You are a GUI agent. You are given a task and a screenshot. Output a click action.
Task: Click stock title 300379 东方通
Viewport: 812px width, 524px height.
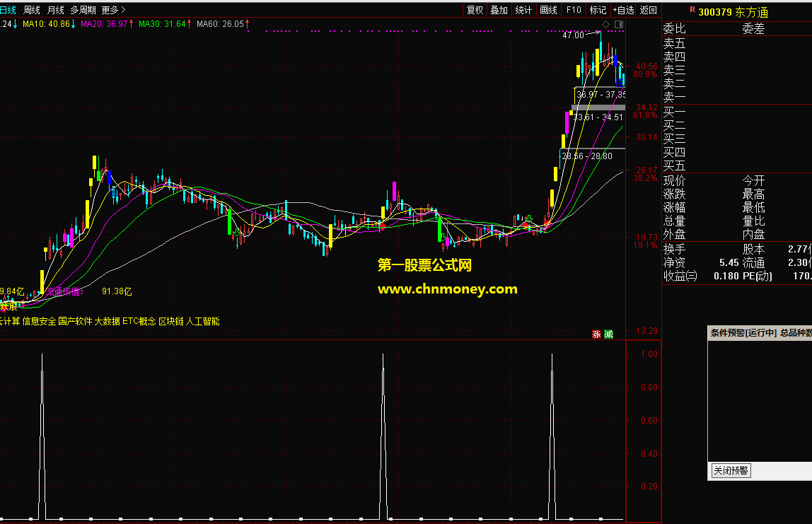(x=733, y=12)
